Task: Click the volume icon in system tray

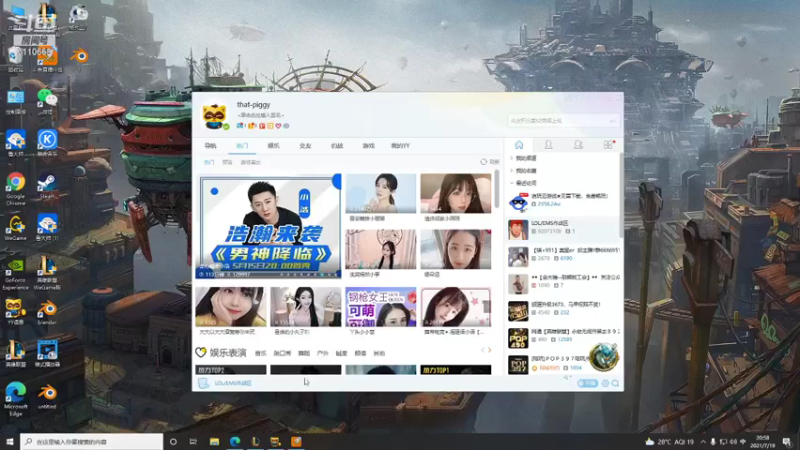Action: (733, 441)
